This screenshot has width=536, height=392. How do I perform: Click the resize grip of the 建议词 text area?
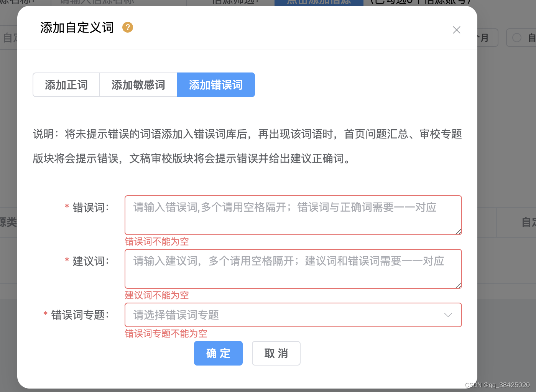click(x=459, y=285)
